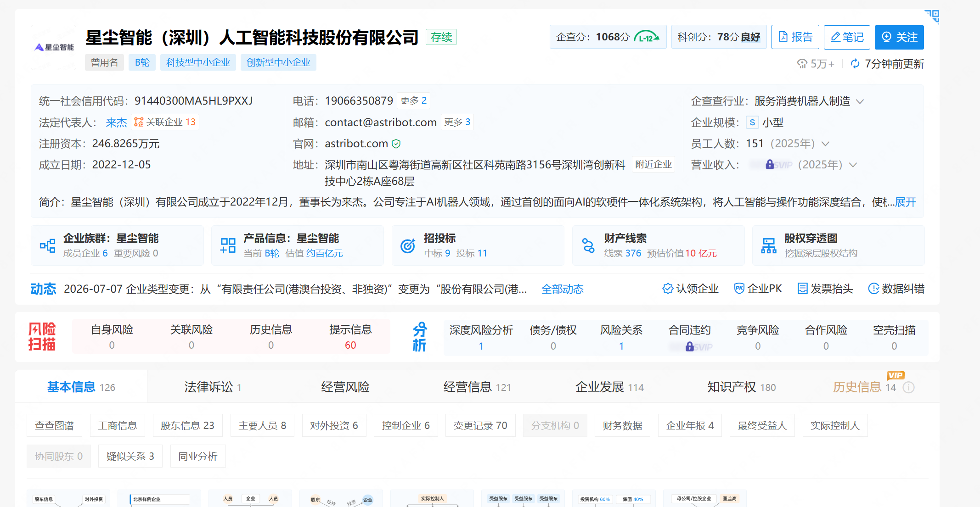Click the 创新型中小企业 tag

[x=278, y=62]
